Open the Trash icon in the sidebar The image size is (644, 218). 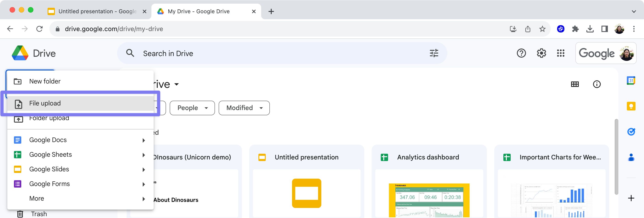click(20, 214)
